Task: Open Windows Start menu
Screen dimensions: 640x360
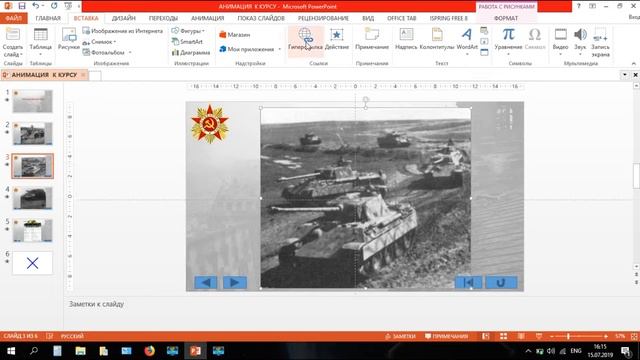Action: (x=11, y=351)
